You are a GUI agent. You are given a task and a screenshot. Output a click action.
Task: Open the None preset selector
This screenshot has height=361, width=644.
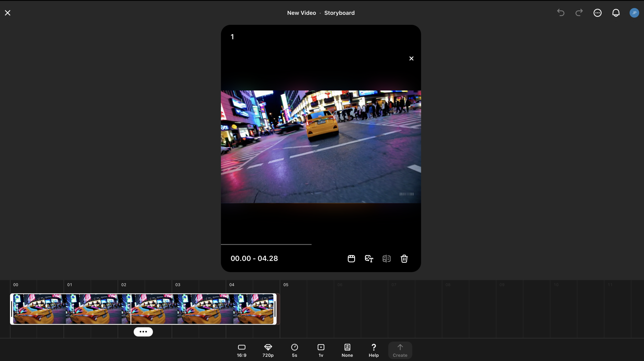coord(347,350)
